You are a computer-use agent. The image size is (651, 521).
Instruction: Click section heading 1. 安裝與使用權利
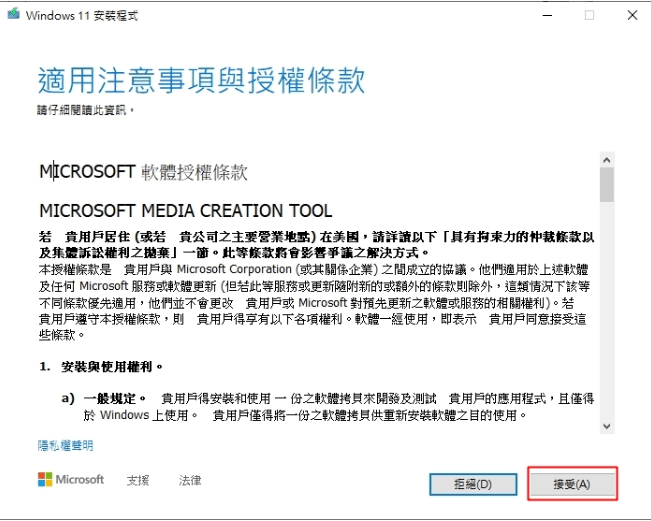pyautogui.click(x=101, y=367)
